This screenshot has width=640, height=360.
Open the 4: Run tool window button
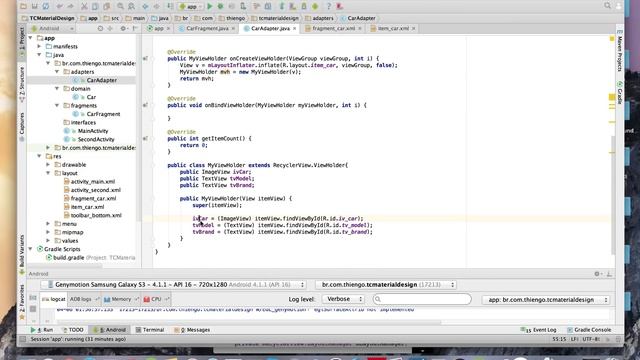(x=42, y=330)
